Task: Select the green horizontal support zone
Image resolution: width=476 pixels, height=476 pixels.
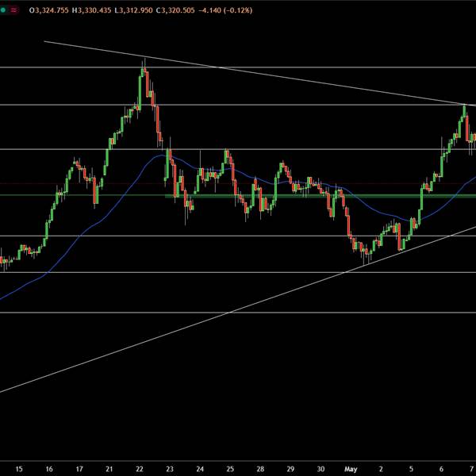Action: tap(321, 196)
